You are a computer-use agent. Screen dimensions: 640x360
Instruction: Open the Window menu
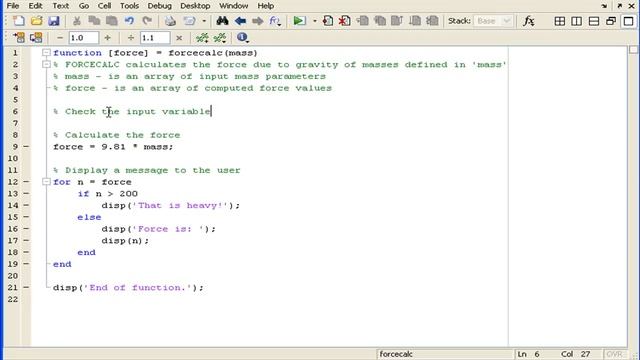pos(233,6)
